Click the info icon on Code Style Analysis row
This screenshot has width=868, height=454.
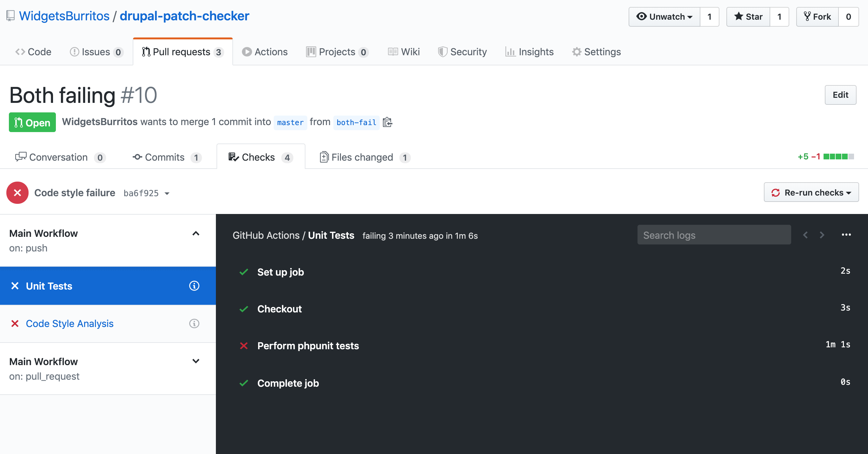(194, 324)
